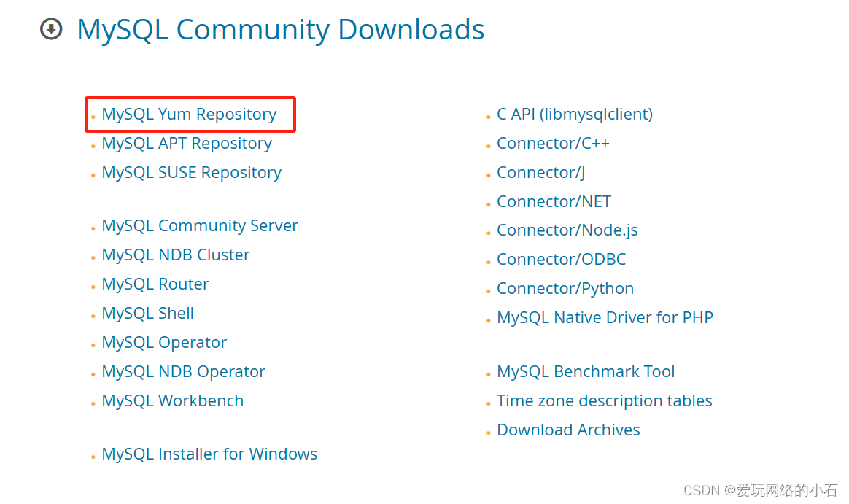Screen dimensions: 849x504
Task: Open the C API (libmysqlclient) link
Action: coord(575,115)
